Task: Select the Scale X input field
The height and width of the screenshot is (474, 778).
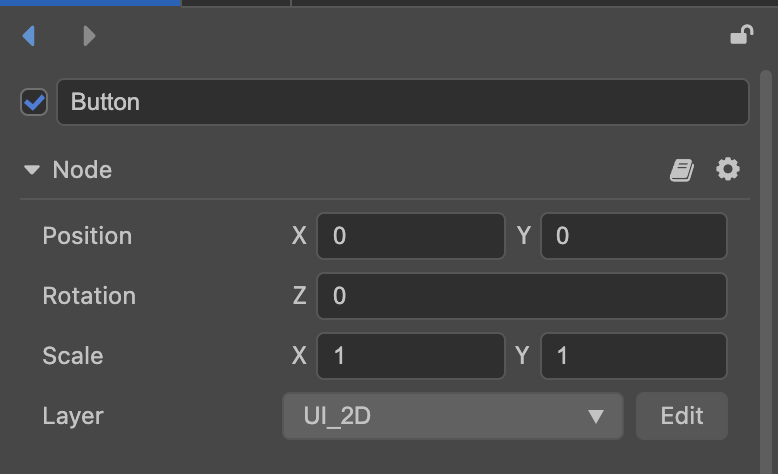Action: [x=410, y=356]
